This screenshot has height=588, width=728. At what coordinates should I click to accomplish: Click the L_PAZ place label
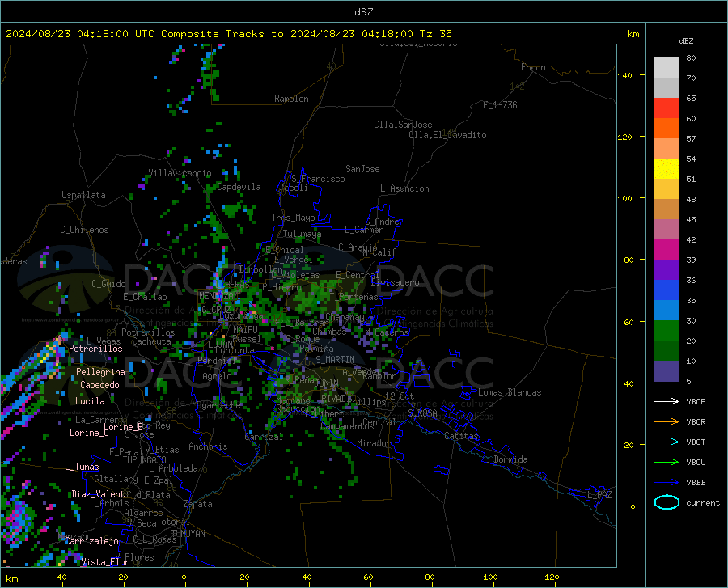tap(599, 495)
